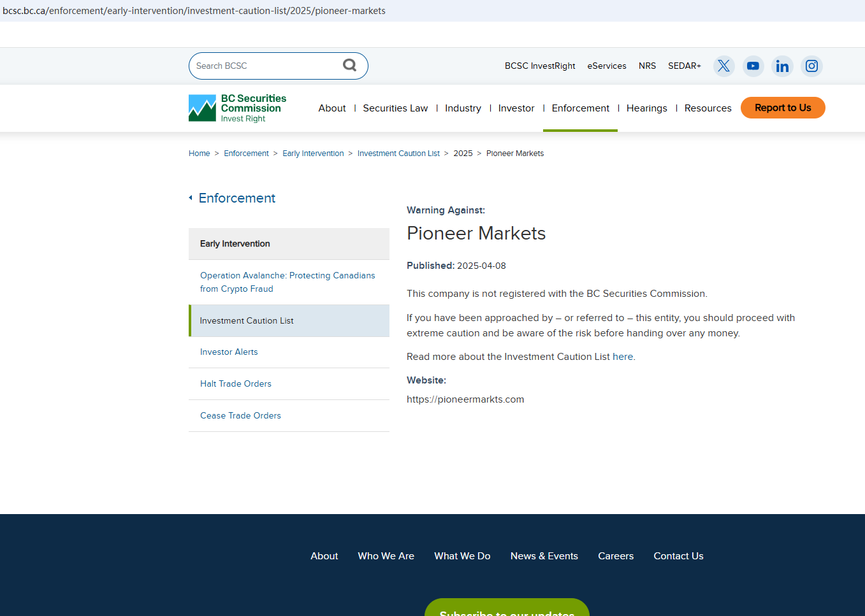Select Investor Alerts in the sidebar
Screen dimensions: 865x616
[x=229, y=352]
